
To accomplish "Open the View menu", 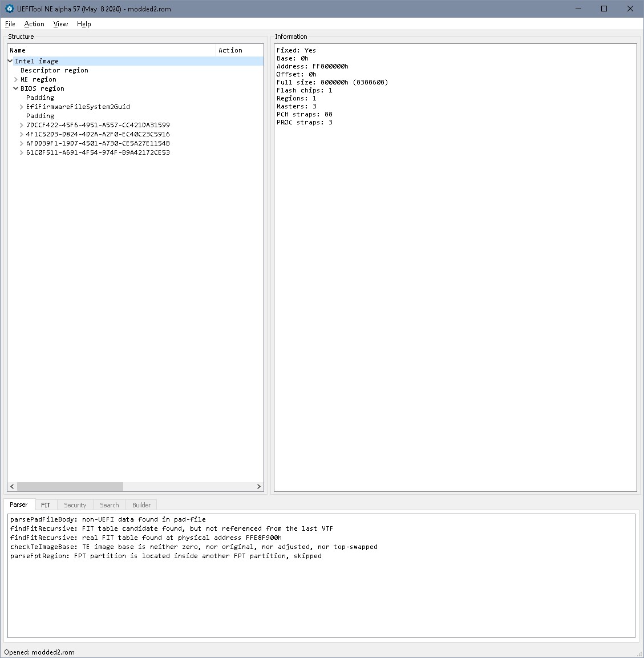I will coord(60,24).
